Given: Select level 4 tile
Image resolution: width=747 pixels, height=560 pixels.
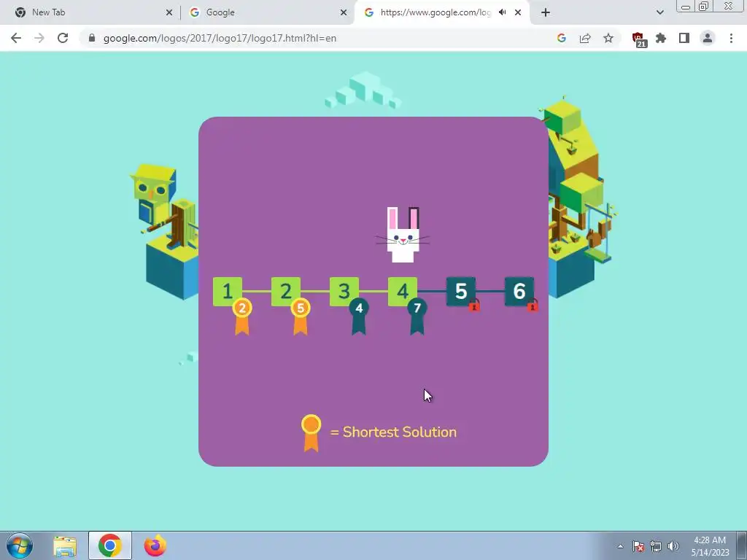Looking at the screenshot, I should pos(403,291).
